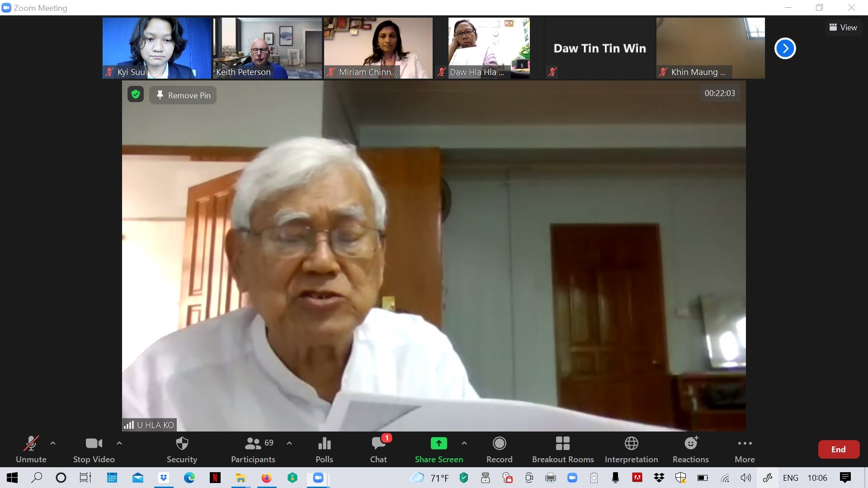Select Keith Peterson video thumbnail
This screenshot has width=868, height=488.
pos(268,48)
